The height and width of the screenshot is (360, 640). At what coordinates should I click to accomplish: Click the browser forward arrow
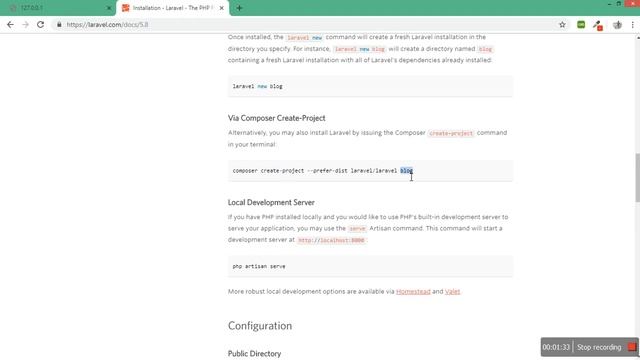pos(25,24)
